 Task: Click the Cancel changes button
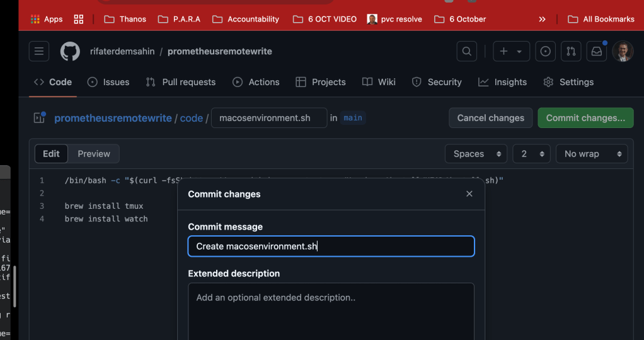coord(490,118)
